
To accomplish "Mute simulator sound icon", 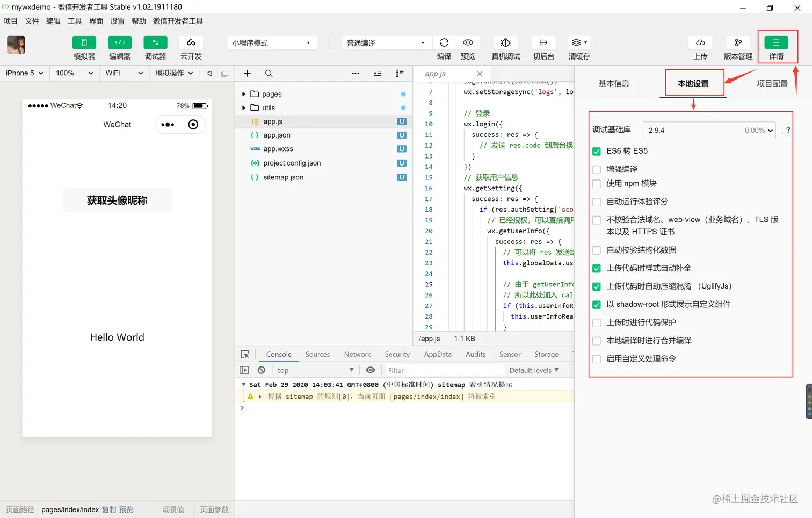I will coord(209,74).
